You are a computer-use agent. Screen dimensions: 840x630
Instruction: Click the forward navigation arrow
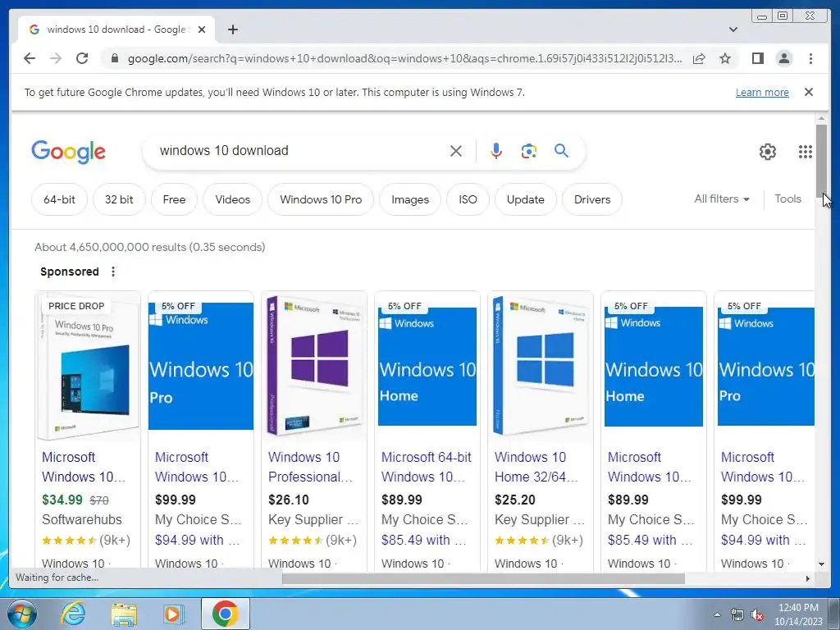click(x=56, y=58)
